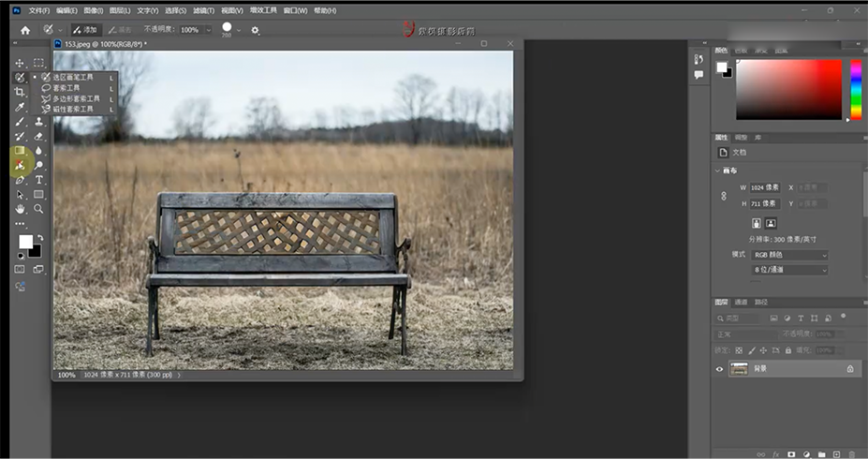Toggle Quick Mask mode in toolbar
Screen dimensions: 868x459
point(20,269)
